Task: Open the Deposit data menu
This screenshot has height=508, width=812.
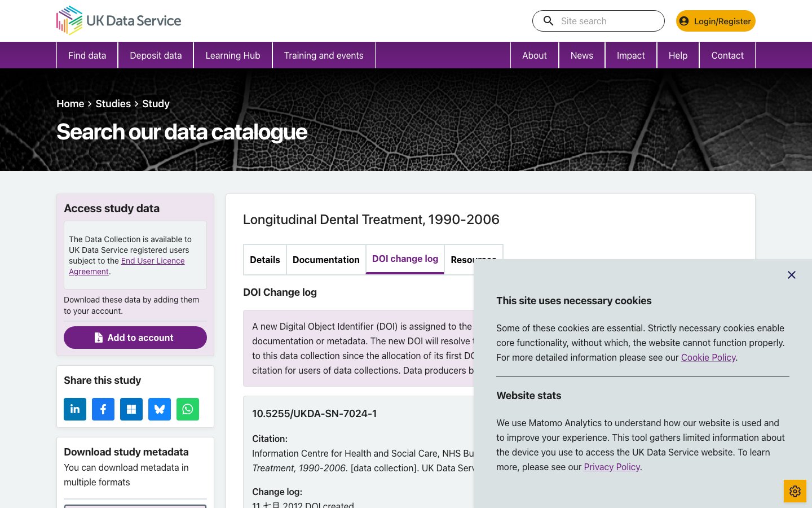Action: 156,55
